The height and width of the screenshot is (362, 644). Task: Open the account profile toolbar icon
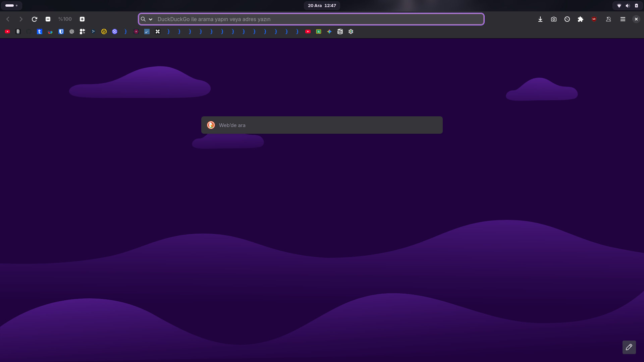(x=608, y=19)
